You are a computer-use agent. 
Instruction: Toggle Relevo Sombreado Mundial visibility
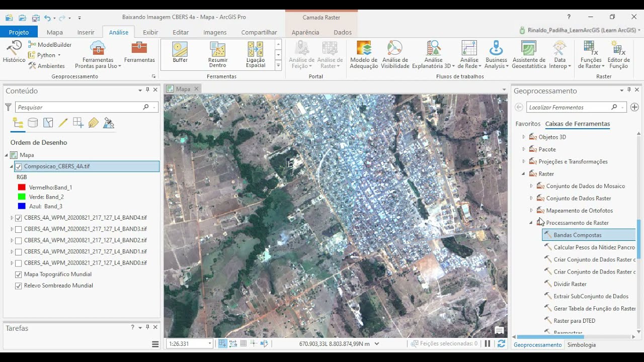tap(19, 286)
